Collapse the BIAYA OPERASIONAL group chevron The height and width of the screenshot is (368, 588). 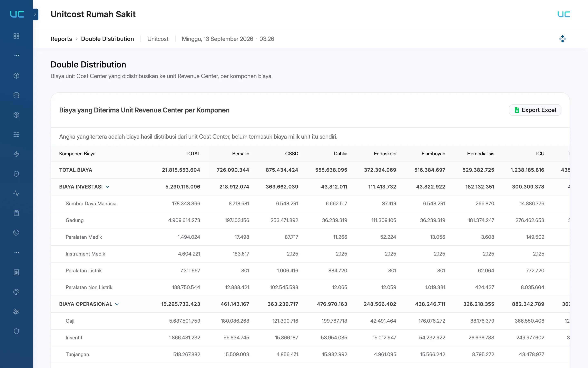pyautogui.click(x=117, y=304)
